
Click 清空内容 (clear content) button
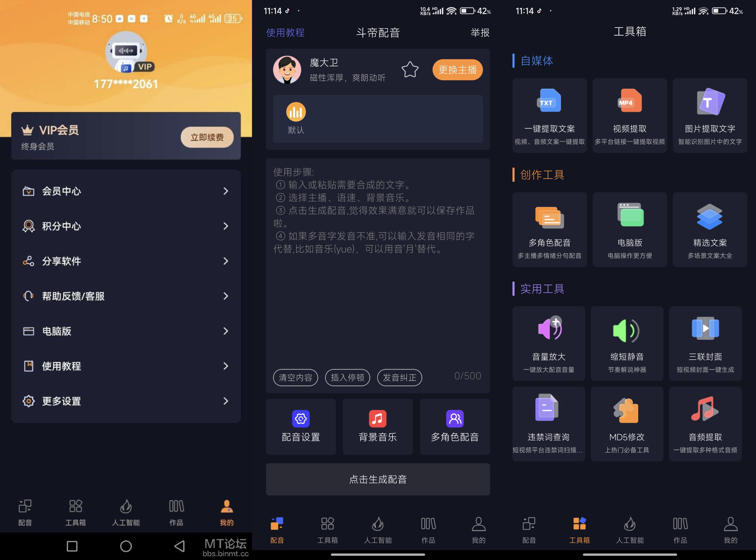pos(295,377)
